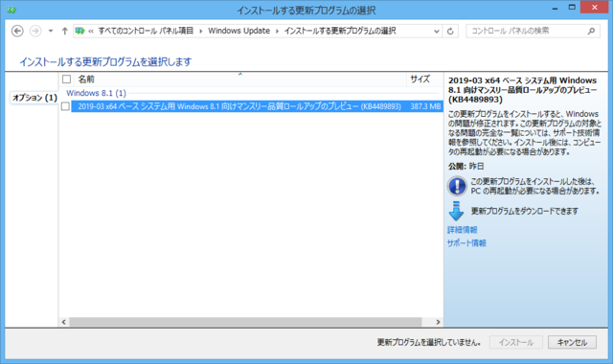Screen dimensions: 613x364
Task: Close the update selection window
Action: [594, 8]
